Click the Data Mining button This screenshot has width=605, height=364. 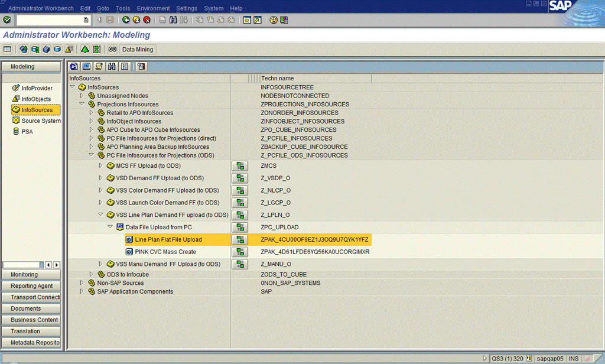point(138,50)
